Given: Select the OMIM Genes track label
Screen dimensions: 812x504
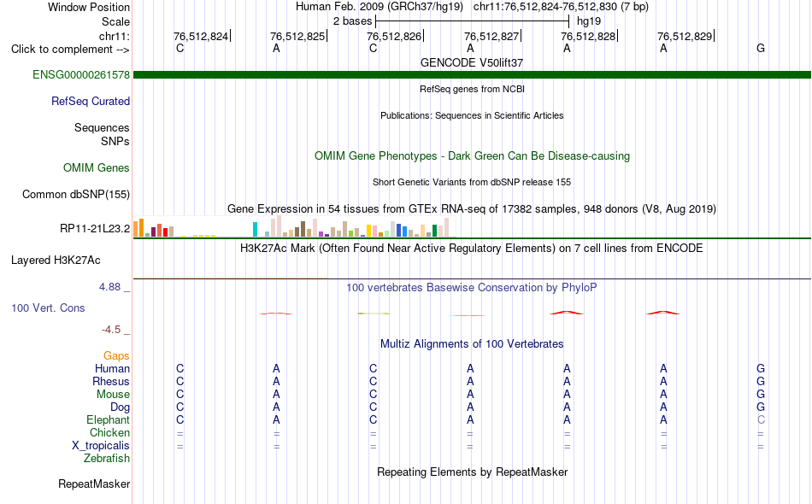Looking at the screenshot, I should (96, 167).
